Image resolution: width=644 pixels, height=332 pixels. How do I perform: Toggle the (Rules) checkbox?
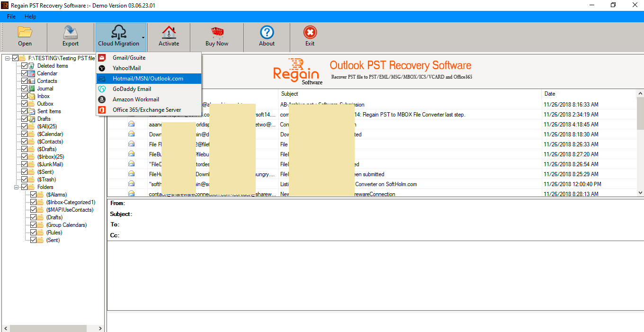point(33,233)
